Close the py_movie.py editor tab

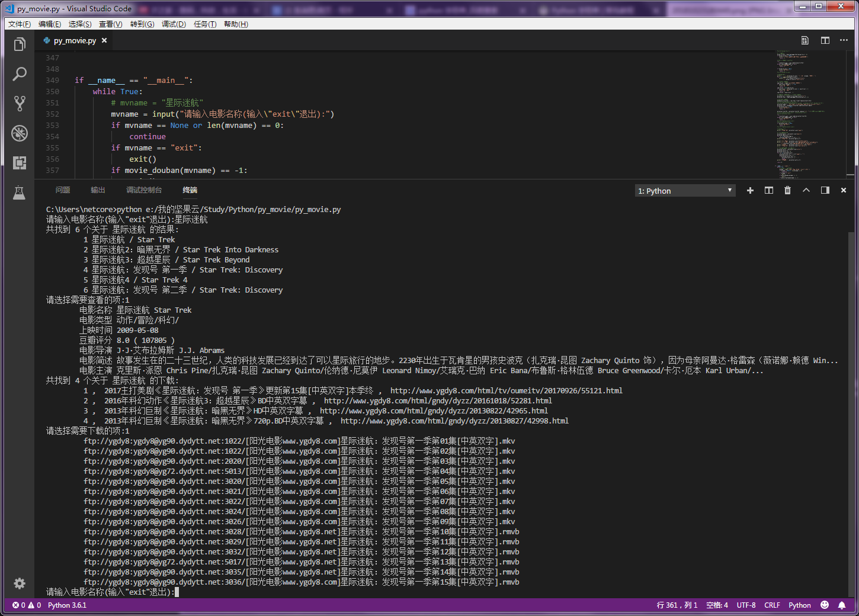coord(104,40)
